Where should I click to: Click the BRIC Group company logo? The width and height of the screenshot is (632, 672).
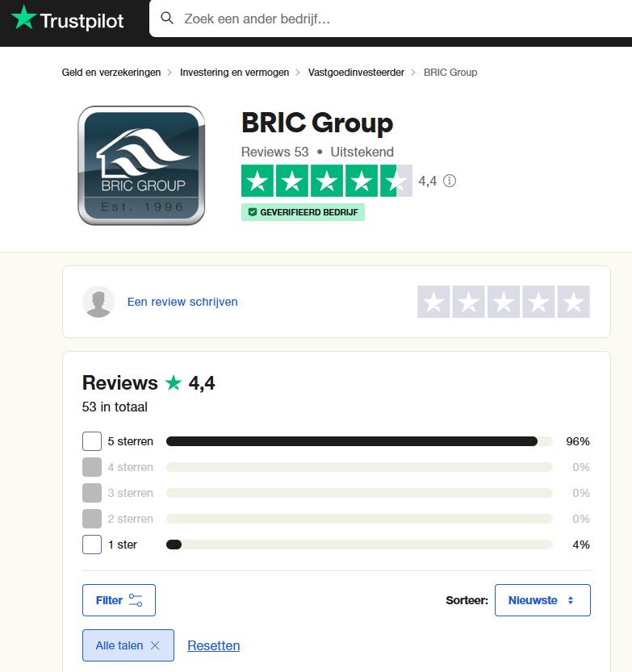pos(141,165)
